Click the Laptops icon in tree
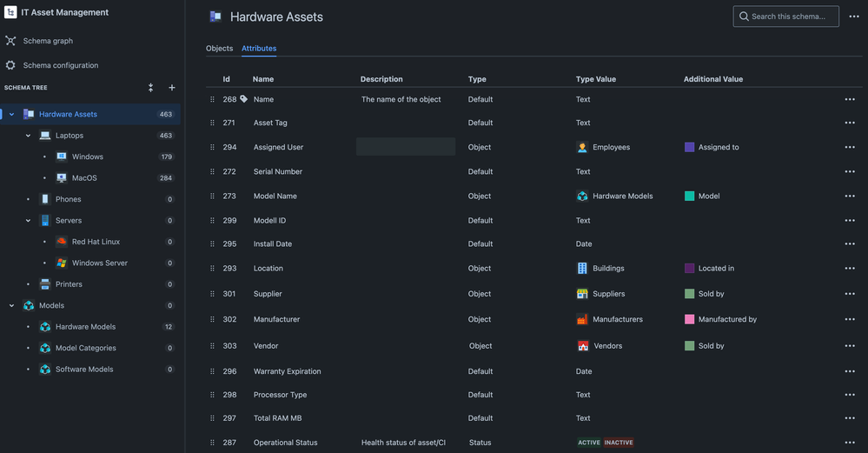The image size is (868, 453). (45, 135)
